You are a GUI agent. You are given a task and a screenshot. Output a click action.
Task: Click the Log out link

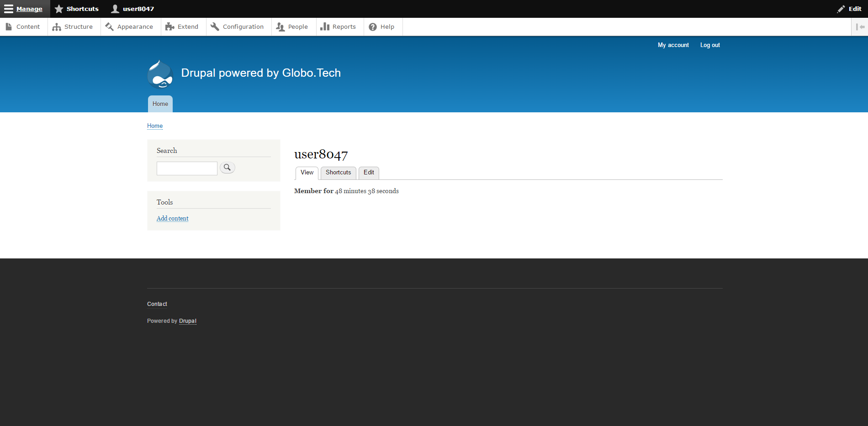coord(710,45)
